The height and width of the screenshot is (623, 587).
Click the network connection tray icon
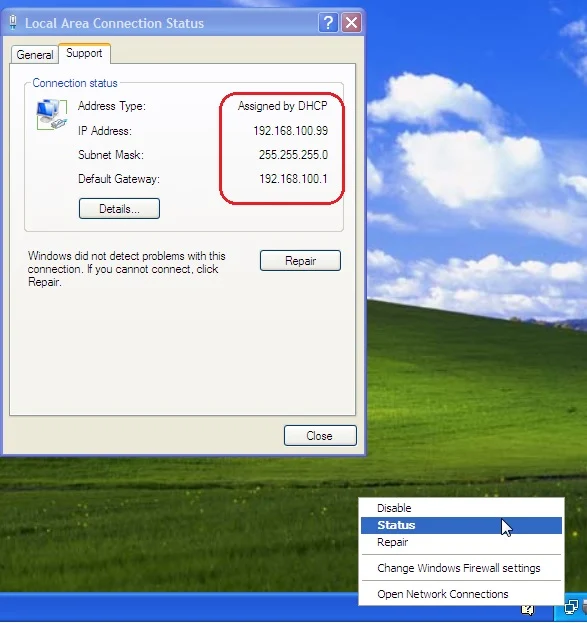point(572,608)
